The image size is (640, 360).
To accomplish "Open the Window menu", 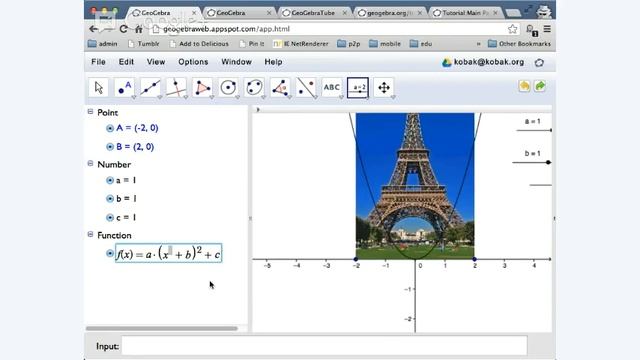I will tap(236, 62).
